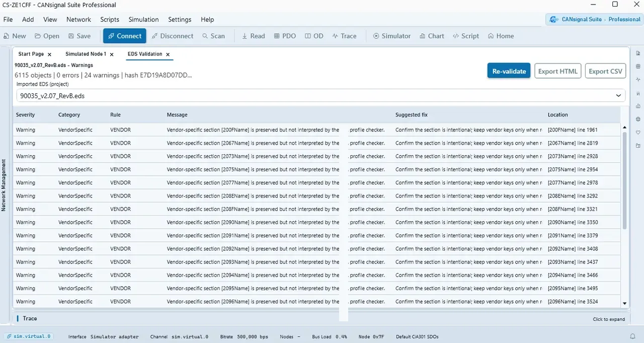Open notifications with the status bar bell icon
The height and width of the screenshot is (343, 644).
(x=632, y=336)
